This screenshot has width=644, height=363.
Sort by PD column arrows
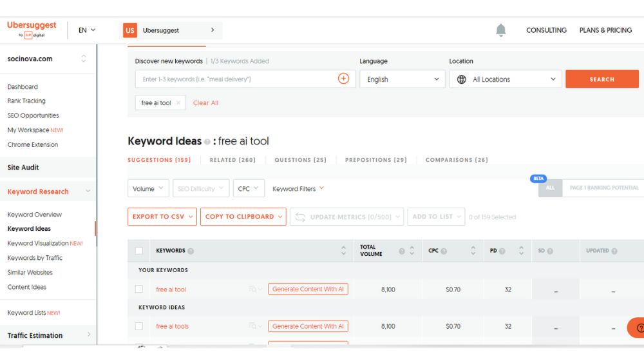click(521, 250)
